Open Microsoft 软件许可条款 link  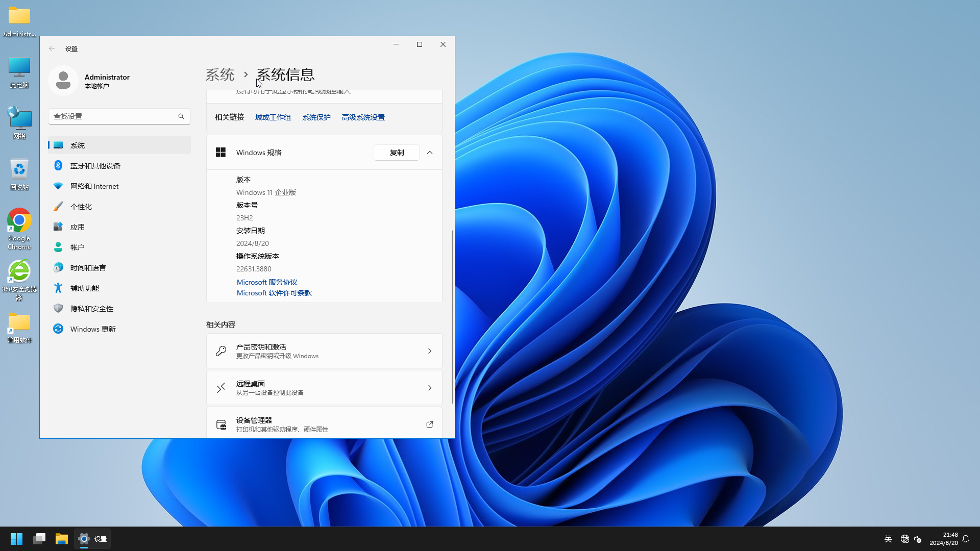click(274, 293)
